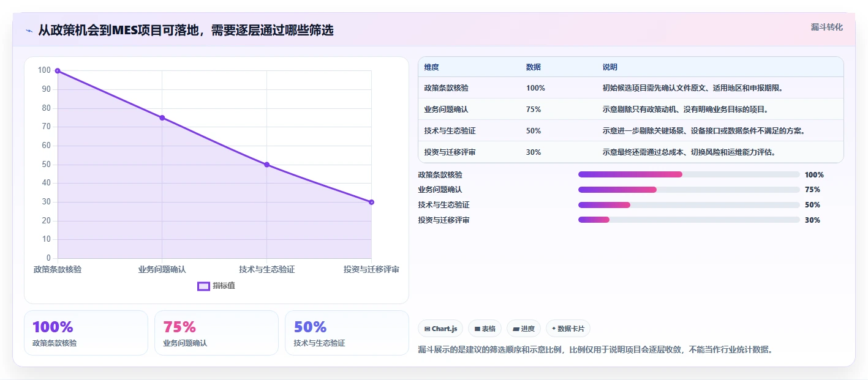Viewport: 868px width, 380px height.
Task: Click the 100% cell in the table
Action: pos(535,88)
